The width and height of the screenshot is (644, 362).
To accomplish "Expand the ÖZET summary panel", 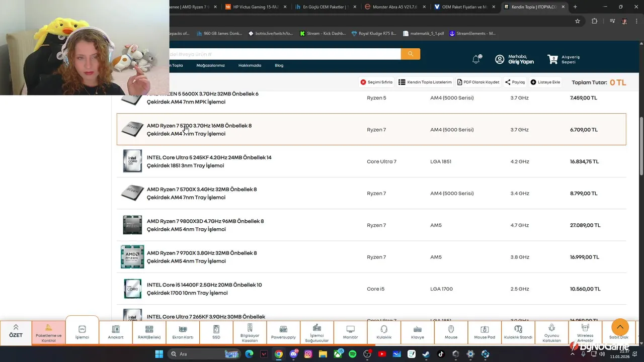I will (16, 331).
